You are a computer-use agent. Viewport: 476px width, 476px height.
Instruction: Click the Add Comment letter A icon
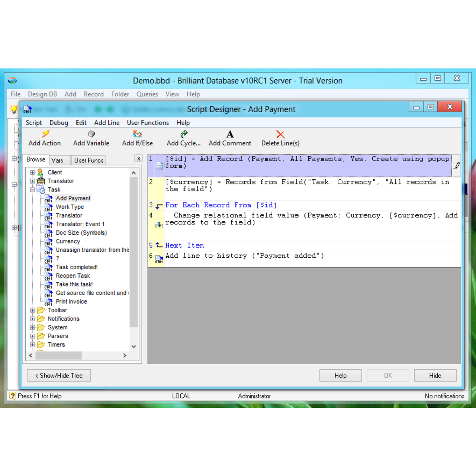click(230, 134)
